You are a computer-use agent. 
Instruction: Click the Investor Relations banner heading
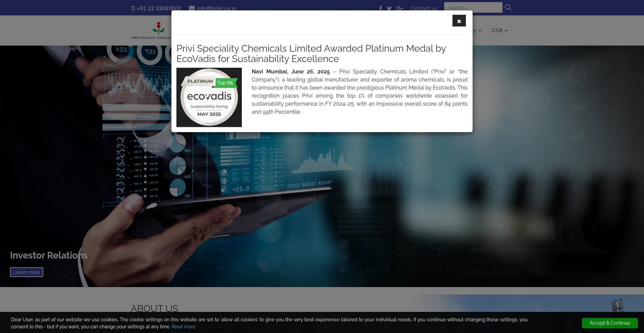pyautogui.click(x=49, y=256)
